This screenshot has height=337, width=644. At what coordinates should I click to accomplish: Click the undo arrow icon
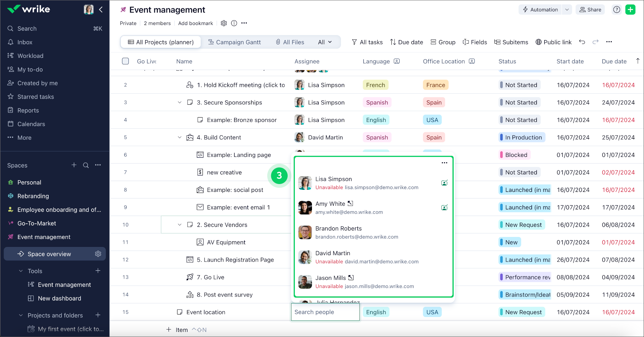(x=582, y=42)
